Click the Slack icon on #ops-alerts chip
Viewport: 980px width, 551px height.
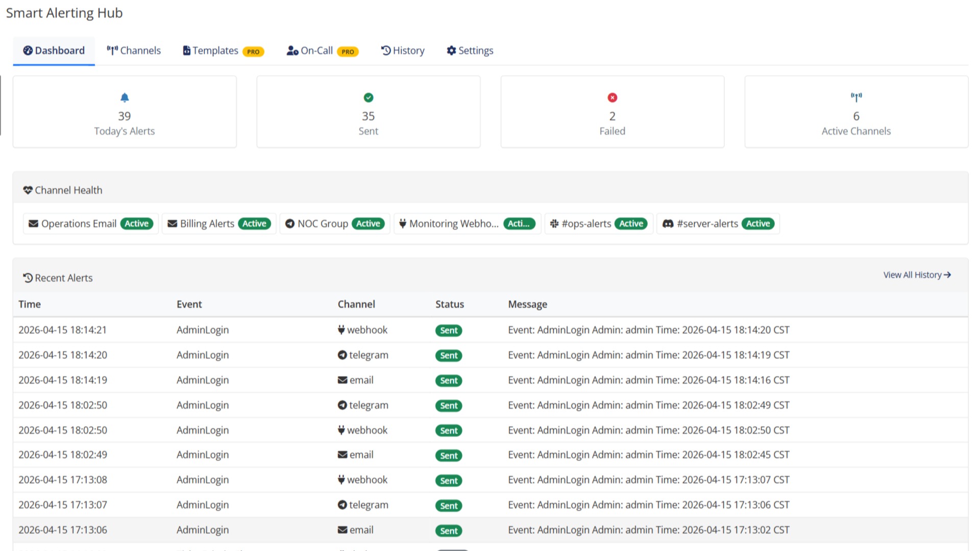tap(554, 223)
